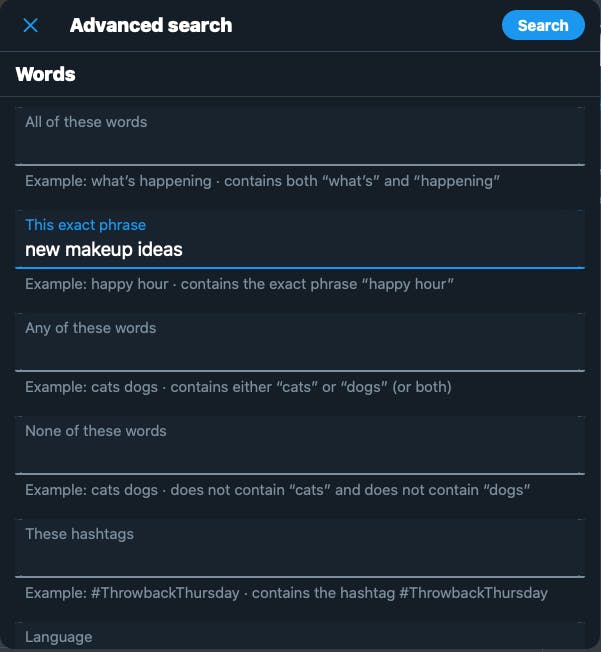Focus the None of these words field
The image size is (601, 652).
[300, 445]
